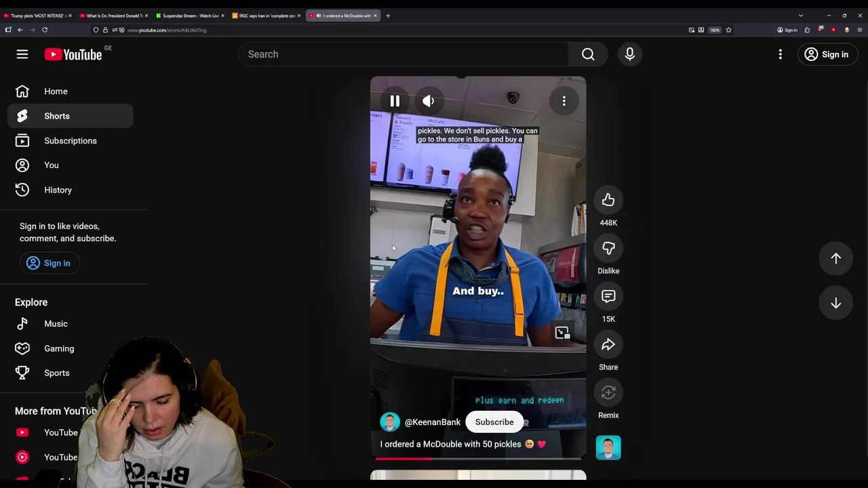This screenshot has height=488, width=868.
Task: Pause the playing Short
Action: tap(395, 101)
